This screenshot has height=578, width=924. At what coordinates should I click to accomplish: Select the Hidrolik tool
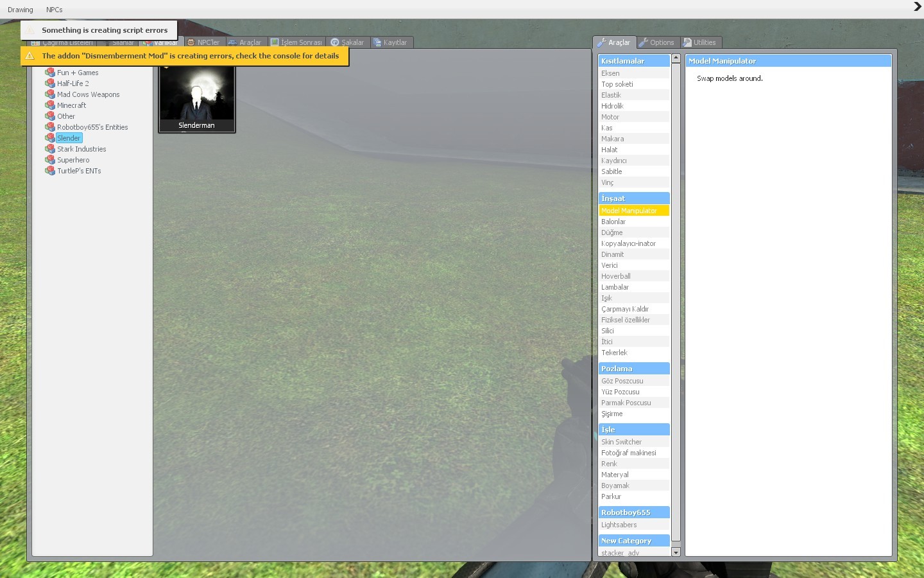coord(634,106)
